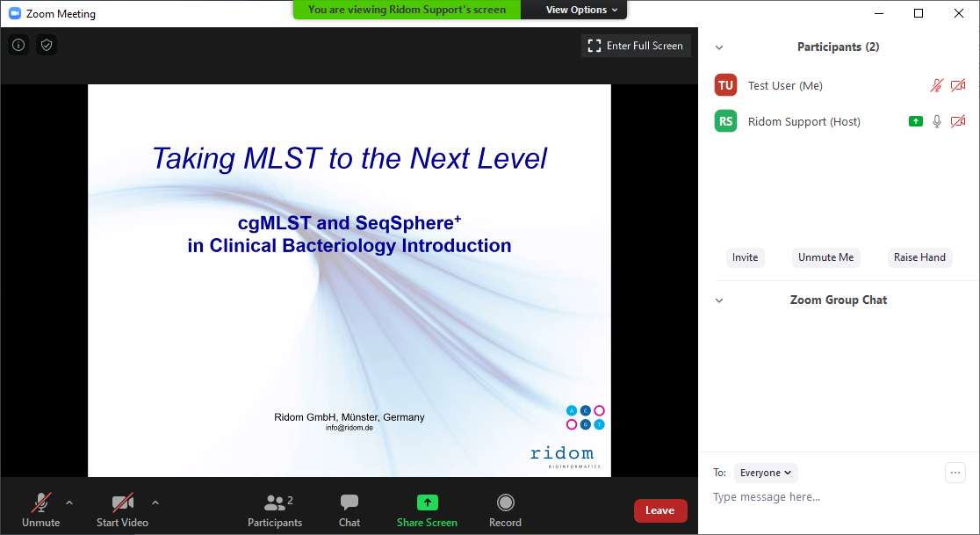Open video options arrow next to Start Video

pyautogui.click(x=155, y=502)
